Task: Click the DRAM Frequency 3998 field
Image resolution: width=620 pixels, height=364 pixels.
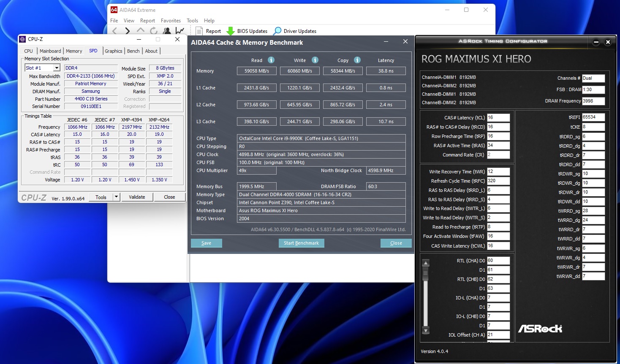Action: [593, 101]
